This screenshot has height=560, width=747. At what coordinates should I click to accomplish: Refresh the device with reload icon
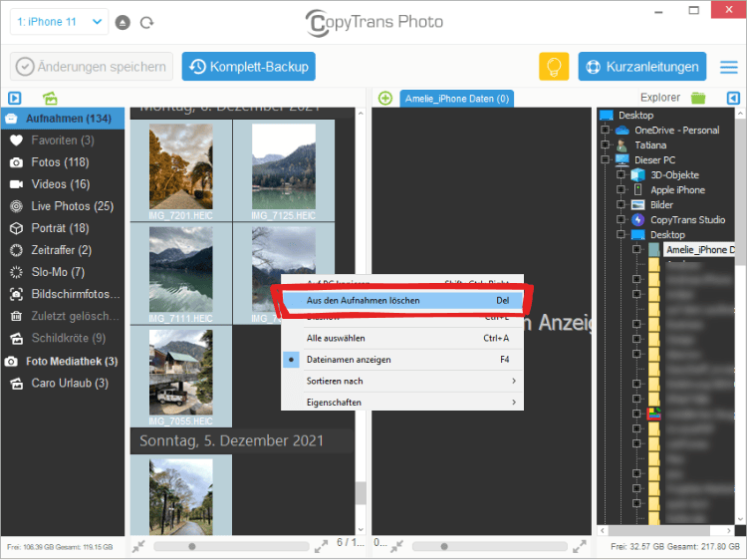click(x=146, y=22)
